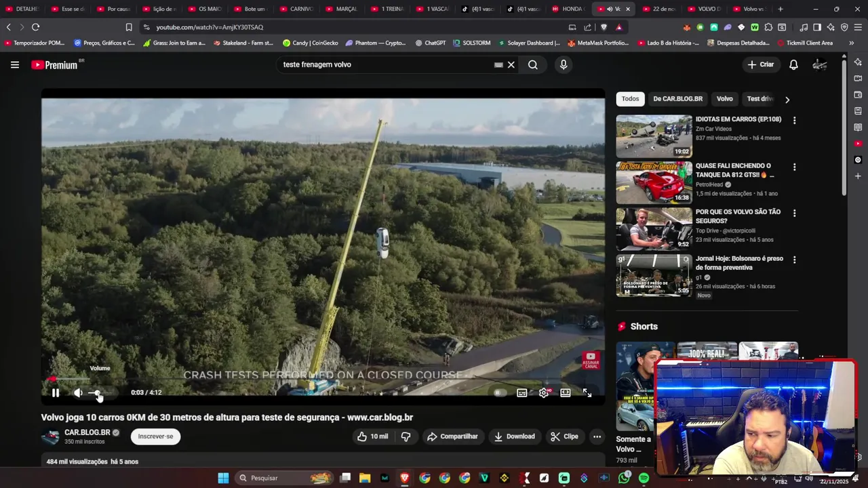Viewport: 868px width, 488px height.
Task: Switch to HONDA browser tab
Action: 568,9
